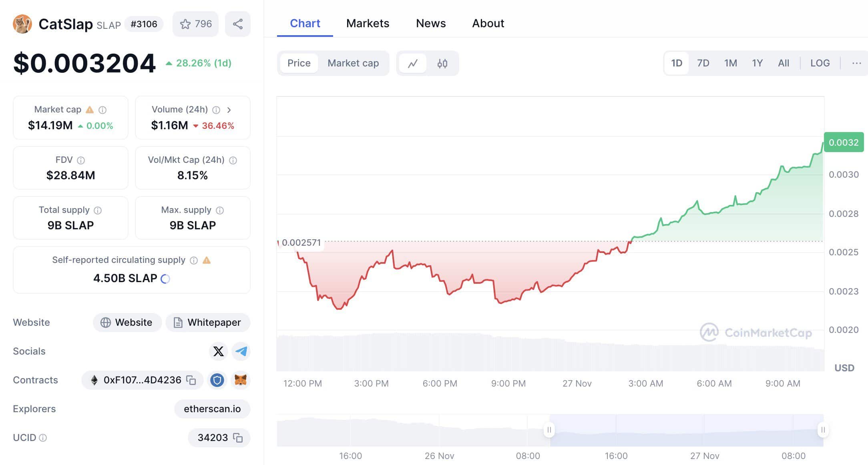The width and height of the screenshot is (868, 465).
Task: Click the circulating supply progress ring
Action: pos(165,279)
